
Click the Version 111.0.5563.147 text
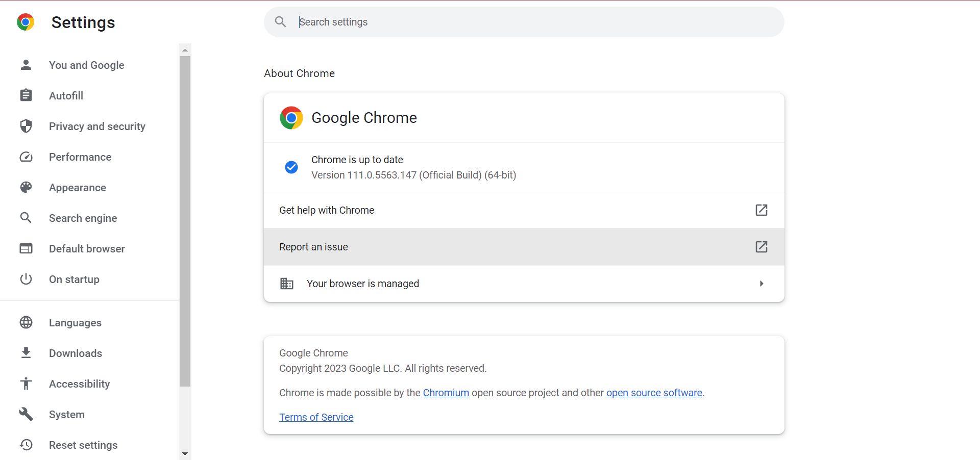413,175
